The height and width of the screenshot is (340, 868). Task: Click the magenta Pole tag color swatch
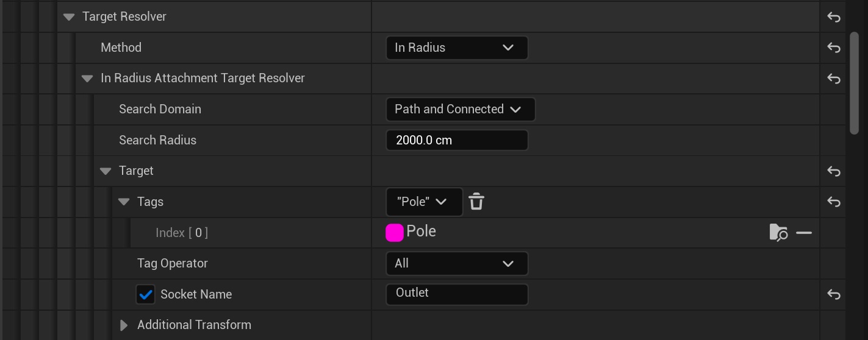(395, 233)
